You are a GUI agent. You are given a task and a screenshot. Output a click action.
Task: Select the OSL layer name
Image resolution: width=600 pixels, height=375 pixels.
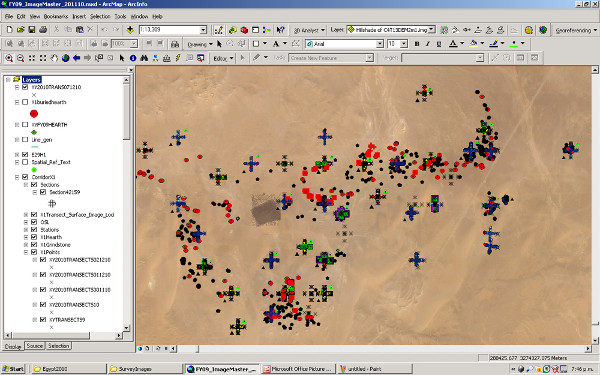[44, 222]
